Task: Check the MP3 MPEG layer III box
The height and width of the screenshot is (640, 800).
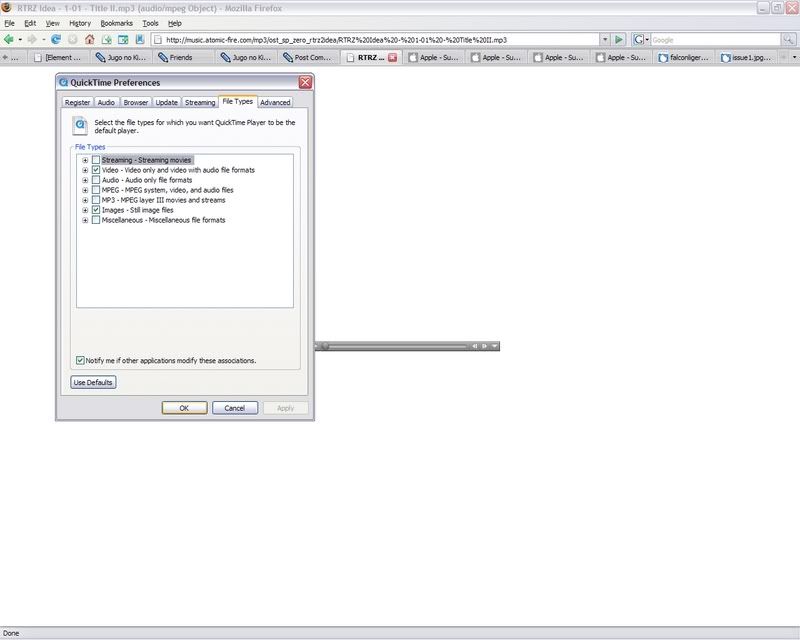Action: click(x=96, y=200)
